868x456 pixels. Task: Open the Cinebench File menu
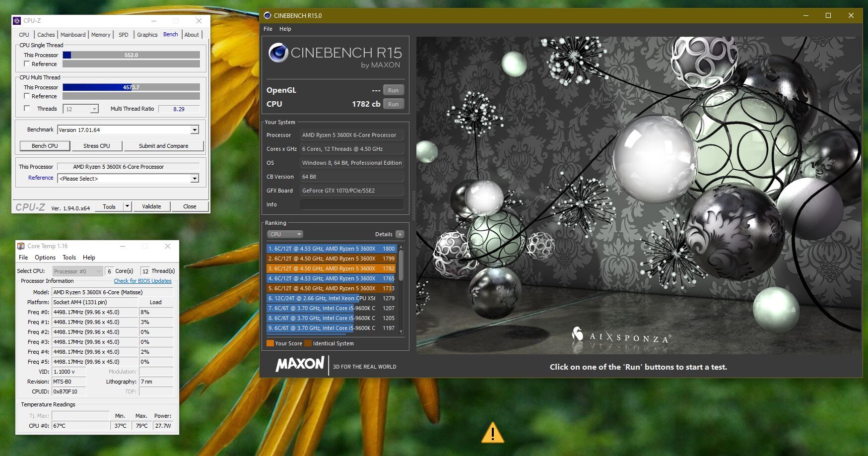pos(268,29)
